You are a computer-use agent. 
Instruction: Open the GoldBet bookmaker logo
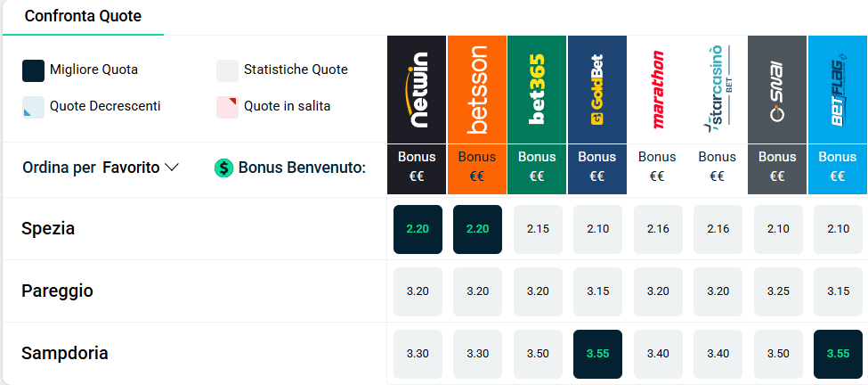[597, 89]
